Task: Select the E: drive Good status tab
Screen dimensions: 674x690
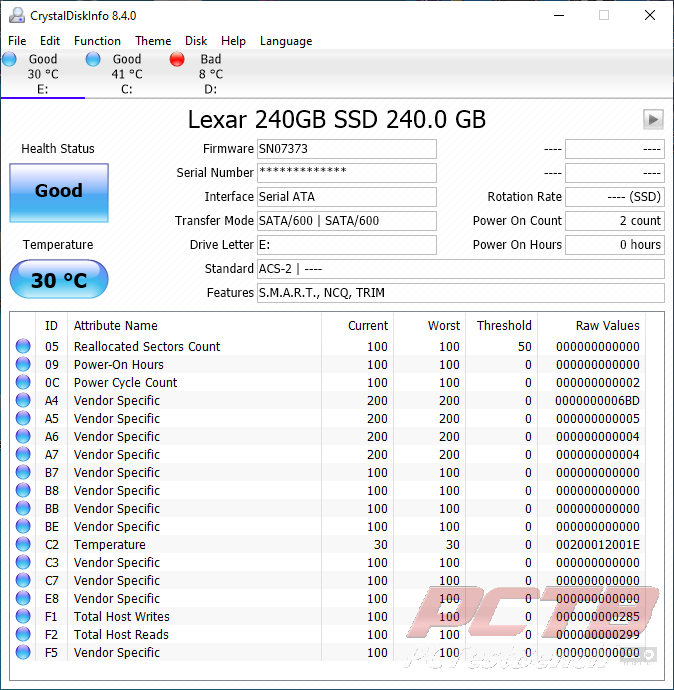Action: (43, 74)
